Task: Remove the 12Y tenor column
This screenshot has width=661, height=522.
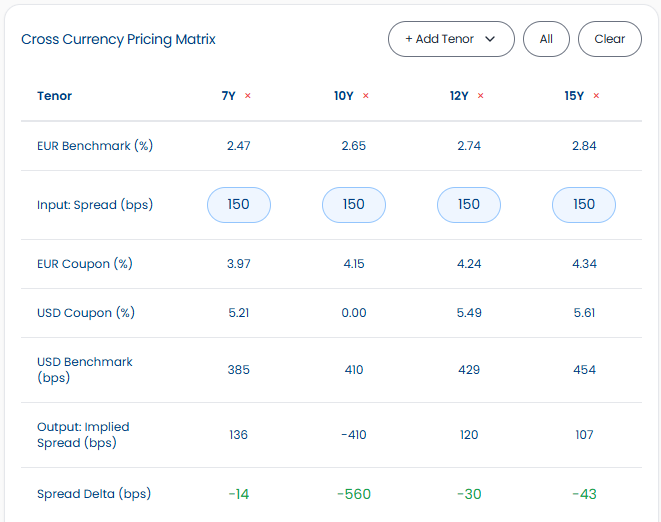Action: point(481,96)
